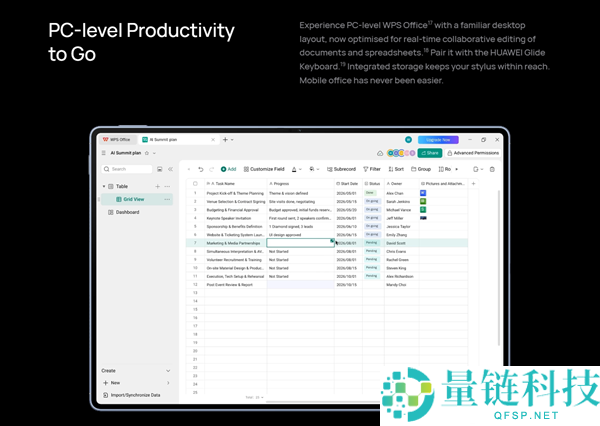Image resolution: width=600 pixels, height=426 pixels.
Task: Click the Start Date column header
Action: click(348, 184)
